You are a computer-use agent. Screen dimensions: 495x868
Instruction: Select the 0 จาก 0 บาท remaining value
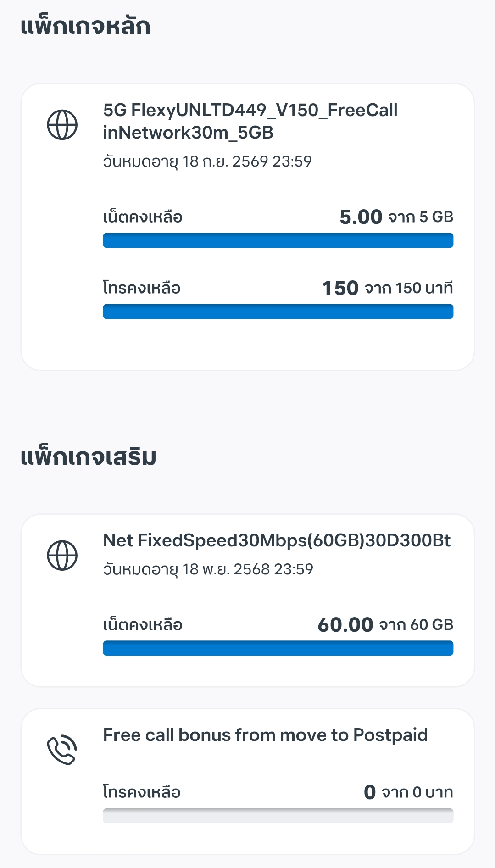coord(408,792)
